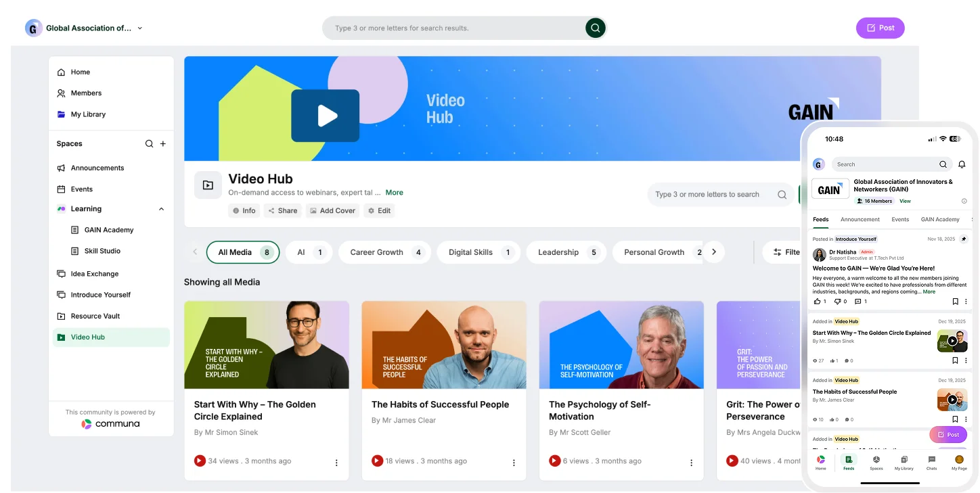Click the communa logo in sidebar footer
Viewport: 980px width, 493px height.
[110, 424]
